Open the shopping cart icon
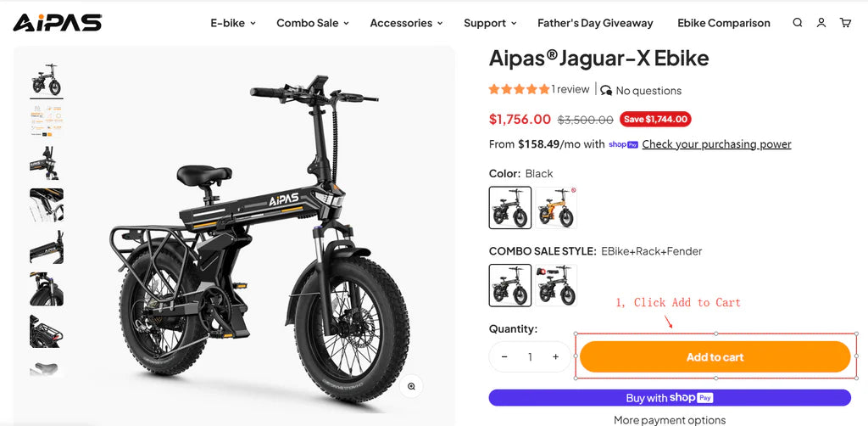 (x=845, y=23)
